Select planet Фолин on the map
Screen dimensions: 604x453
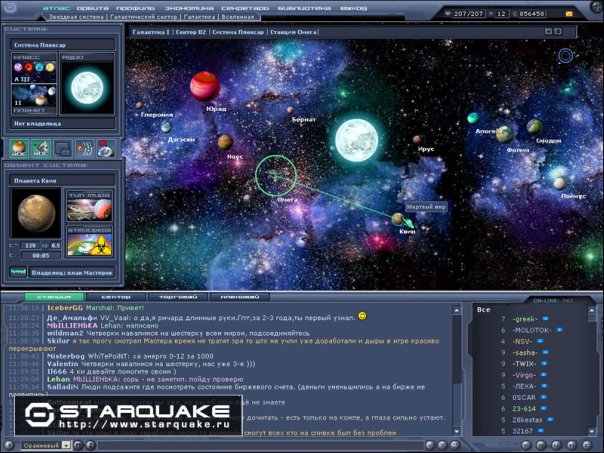coord(505,134)
